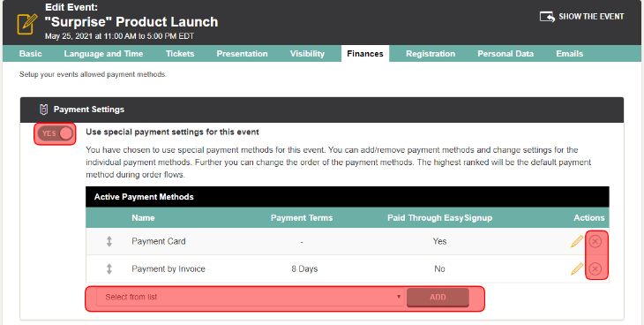644x325 pixels.
Task: Click the Payment Settings shield icon
Action: pyautogui.click(x=43, y=110)
